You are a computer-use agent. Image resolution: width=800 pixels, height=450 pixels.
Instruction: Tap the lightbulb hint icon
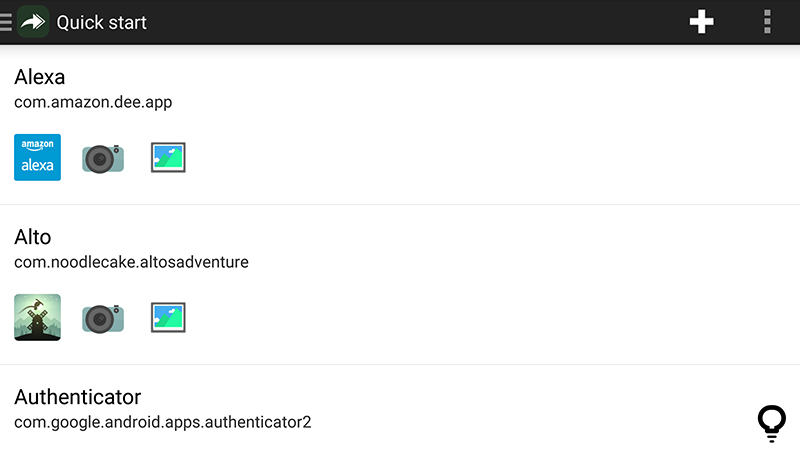(x=771, y=423)
